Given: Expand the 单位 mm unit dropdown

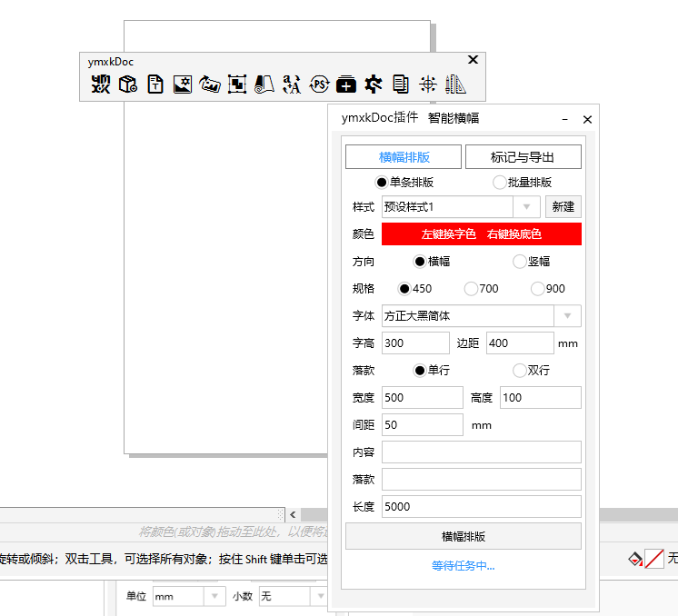Looking at the screenshot, I should (214, 597).
